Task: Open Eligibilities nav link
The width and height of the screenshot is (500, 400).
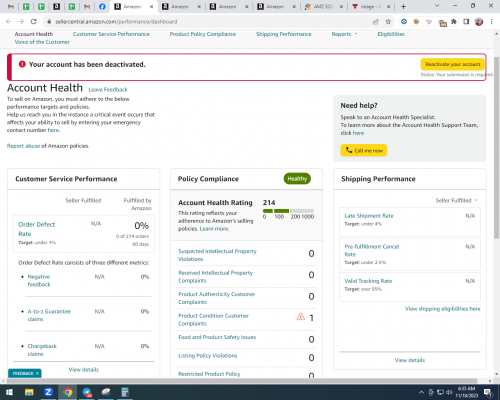Action: pyautogui.click(x=391, y=34)
